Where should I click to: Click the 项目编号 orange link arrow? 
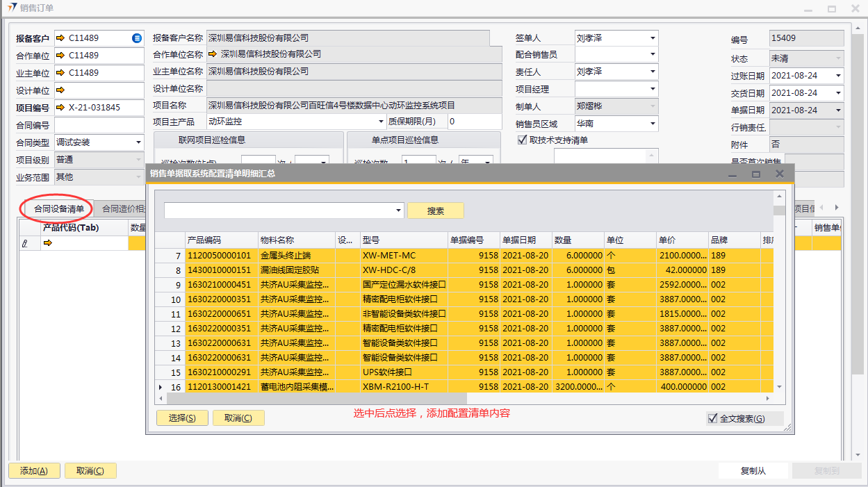pyautogui.click(x=60, y=108)
